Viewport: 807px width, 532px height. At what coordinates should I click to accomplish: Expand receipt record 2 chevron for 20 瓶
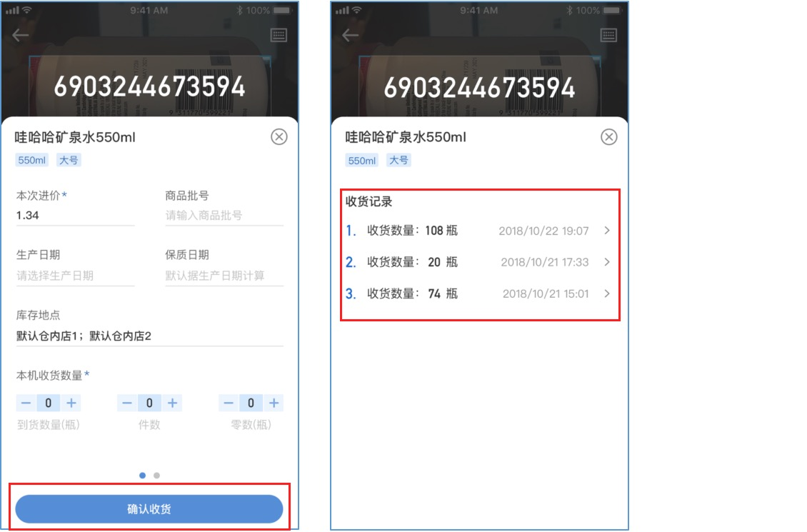tap(607, 262)
